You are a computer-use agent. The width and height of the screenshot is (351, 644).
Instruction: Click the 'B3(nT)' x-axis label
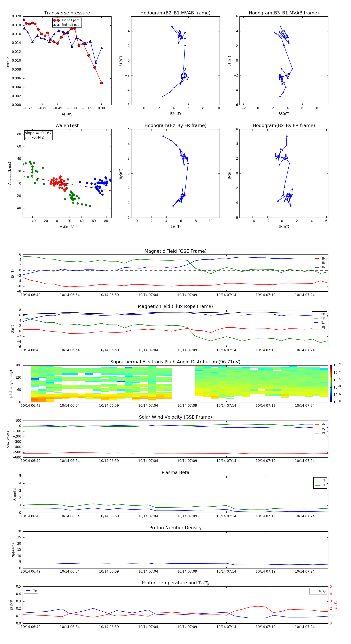tap(284, 114)
